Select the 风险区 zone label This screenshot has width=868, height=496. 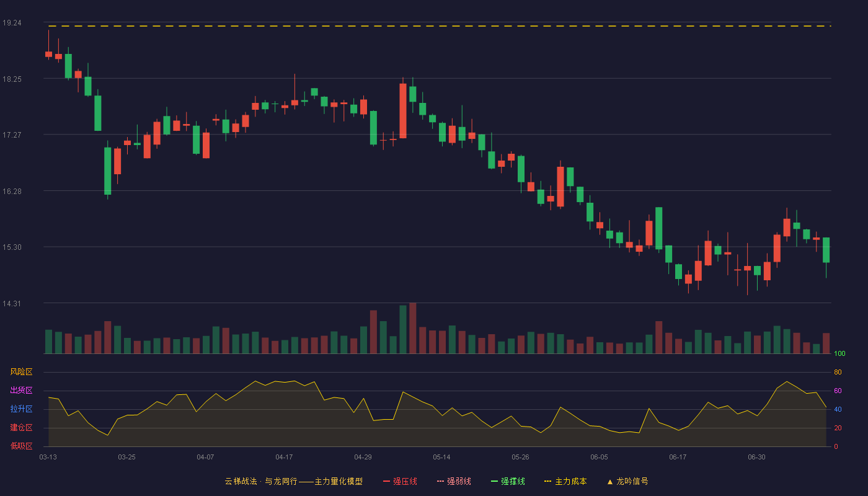[x=21, y=372]
